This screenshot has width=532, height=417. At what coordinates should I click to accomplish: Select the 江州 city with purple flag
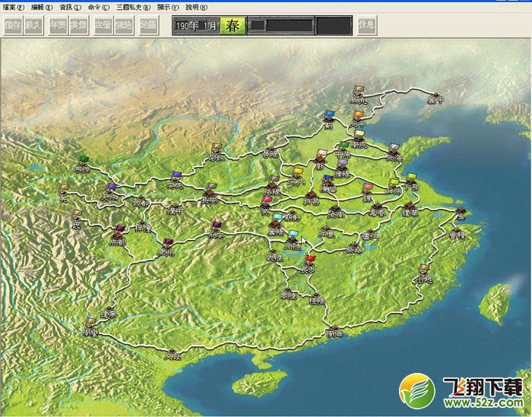(x=166, y=248)
